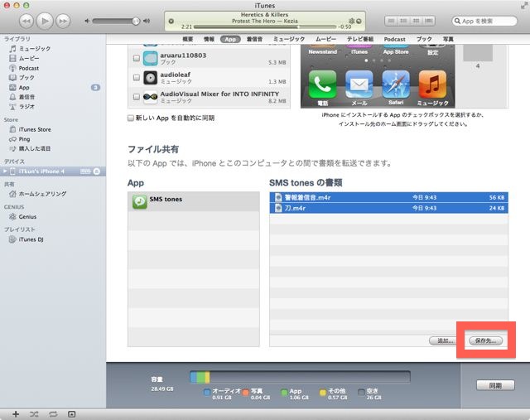Switch to the 概要 tab

point(188,39)
